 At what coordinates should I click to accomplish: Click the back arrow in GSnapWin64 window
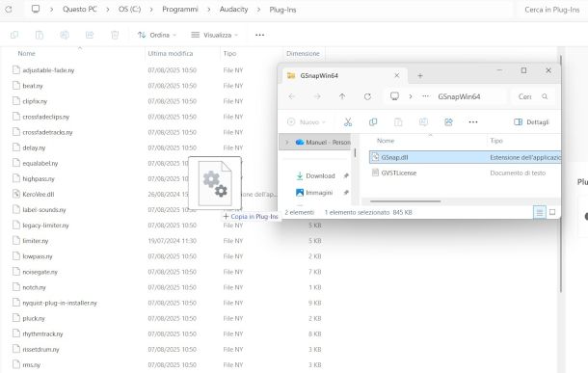pos(292,96)
